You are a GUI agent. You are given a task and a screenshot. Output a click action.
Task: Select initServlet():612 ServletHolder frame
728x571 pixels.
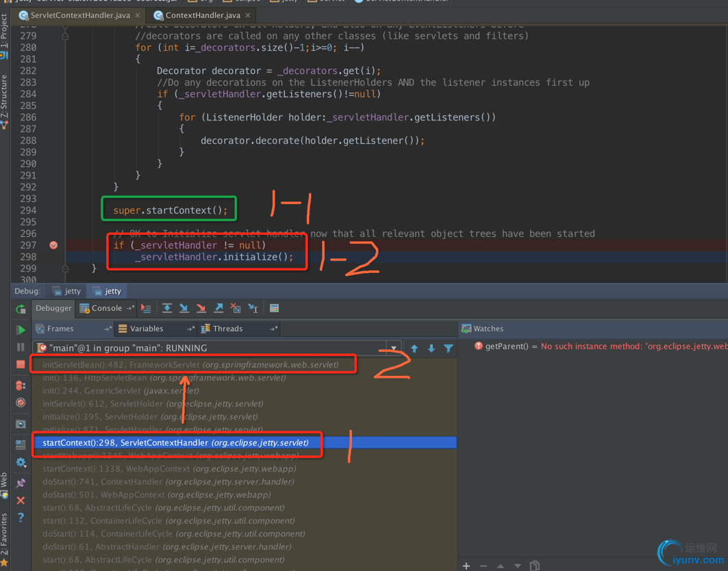pos(244,403)
